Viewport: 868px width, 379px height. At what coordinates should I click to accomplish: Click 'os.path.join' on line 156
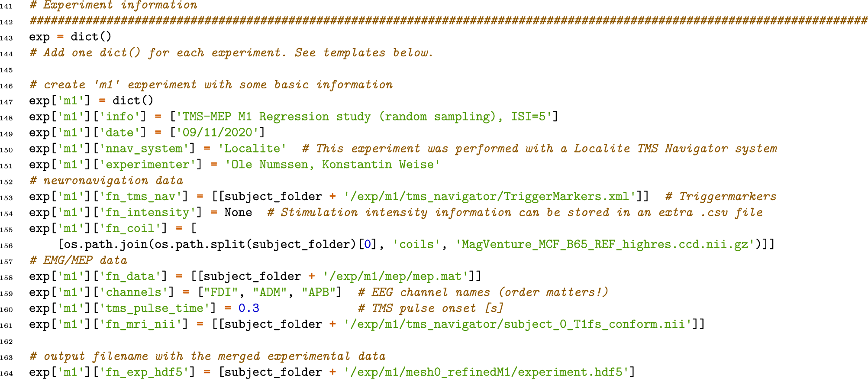pyautogui.click(x=106, y=245)
